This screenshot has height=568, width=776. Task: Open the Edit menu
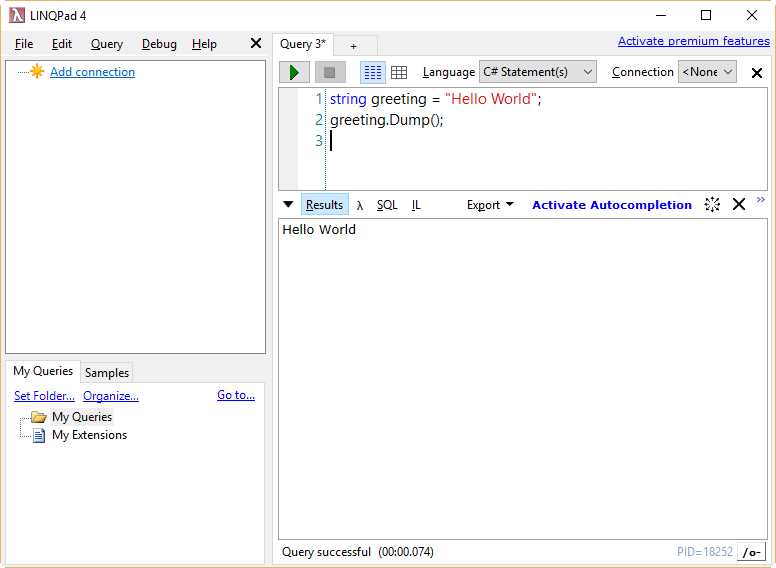(62, 44)
